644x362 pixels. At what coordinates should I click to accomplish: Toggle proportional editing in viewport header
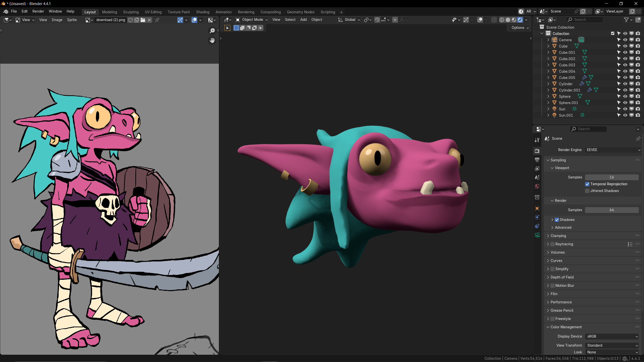coord(395,20)
